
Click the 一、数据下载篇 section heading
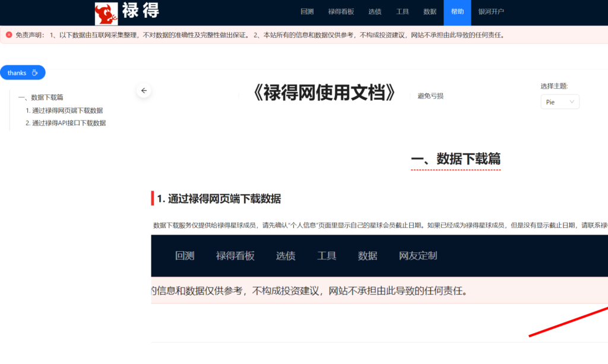click(x=455, y=159)
